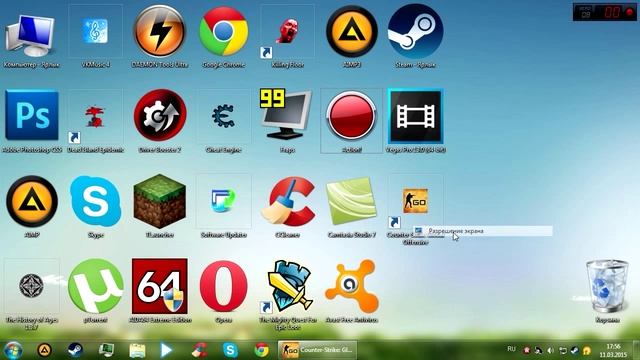640x360 pixels.
Task: Click the AIMP icon above Skype's row label
Action: point(31,207)
